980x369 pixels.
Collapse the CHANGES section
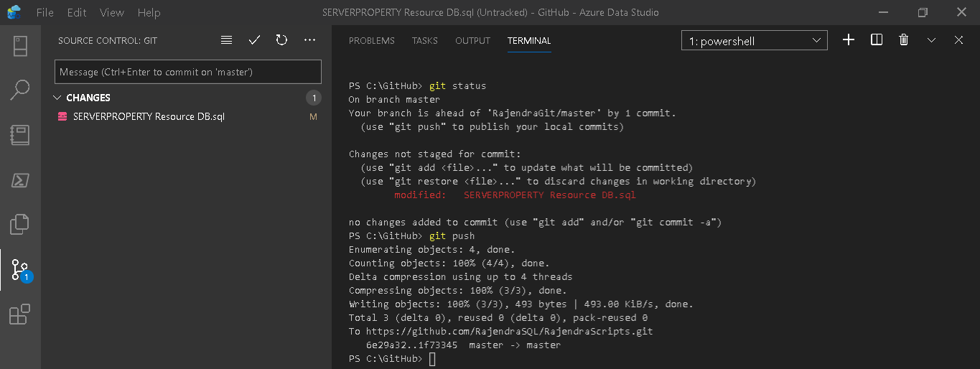(x=58, y=98)
